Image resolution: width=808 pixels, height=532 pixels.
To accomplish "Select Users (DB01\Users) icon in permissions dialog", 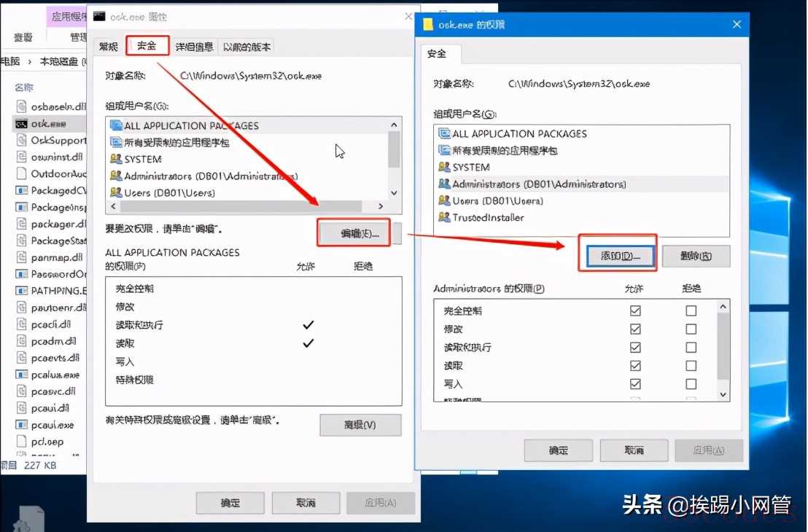I will click(444, 200).
